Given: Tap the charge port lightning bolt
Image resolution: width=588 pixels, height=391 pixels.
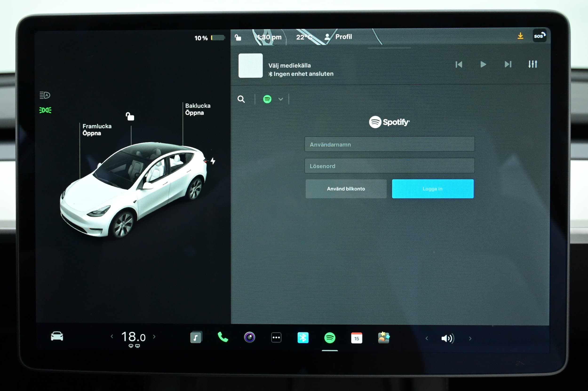Looking at the screenshot, I should tap(213, 161).
